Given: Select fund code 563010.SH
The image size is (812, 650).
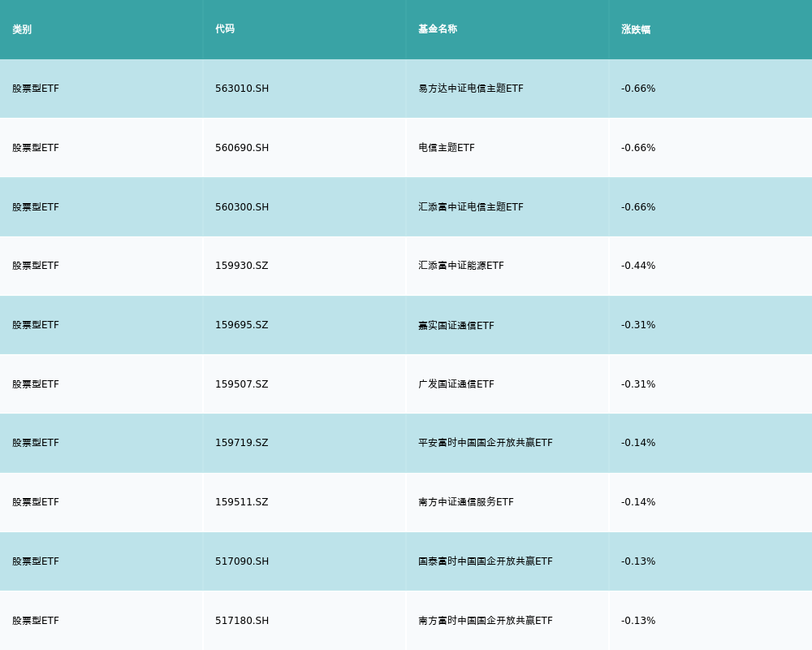Looking at the screenshot, I should click(x=242, y=89).
